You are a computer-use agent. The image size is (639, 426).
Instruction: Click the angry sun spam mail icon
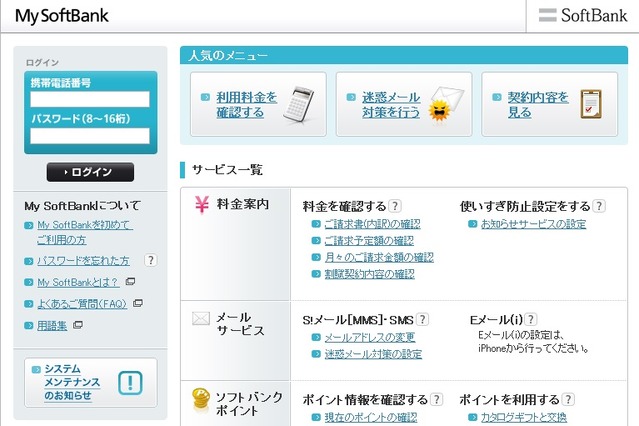coord(439,110)
